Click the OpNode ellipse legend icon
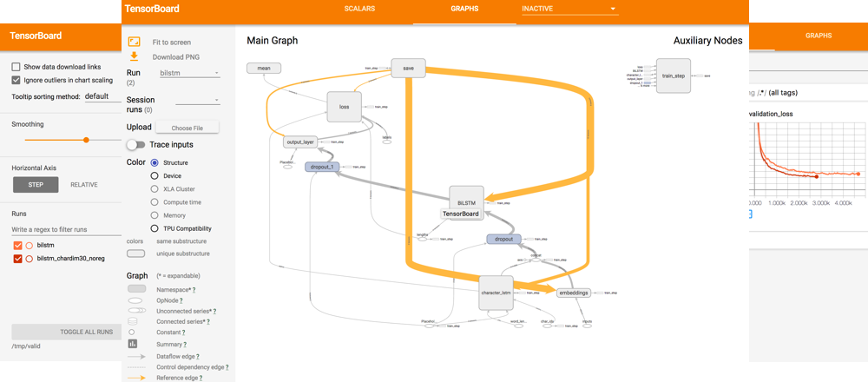Viewport: 868px width, 382px height. [136, 300]
